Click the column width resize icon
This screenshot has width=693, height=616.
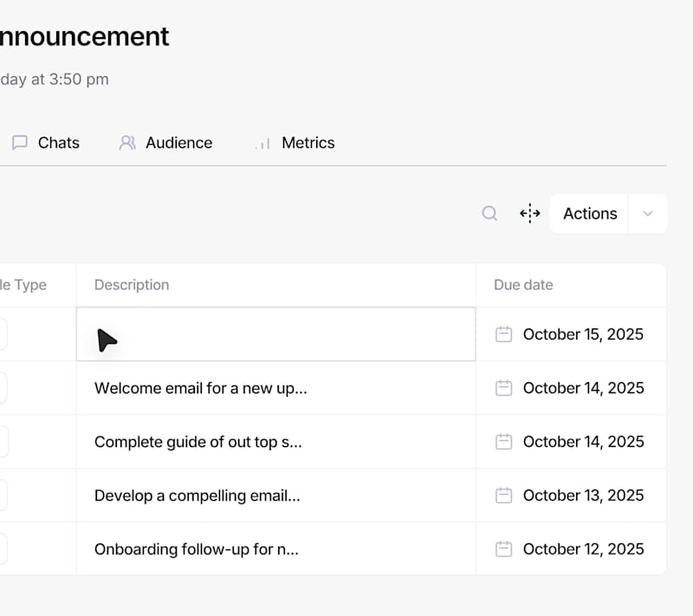pyautogui.click(x=530, y=214)
